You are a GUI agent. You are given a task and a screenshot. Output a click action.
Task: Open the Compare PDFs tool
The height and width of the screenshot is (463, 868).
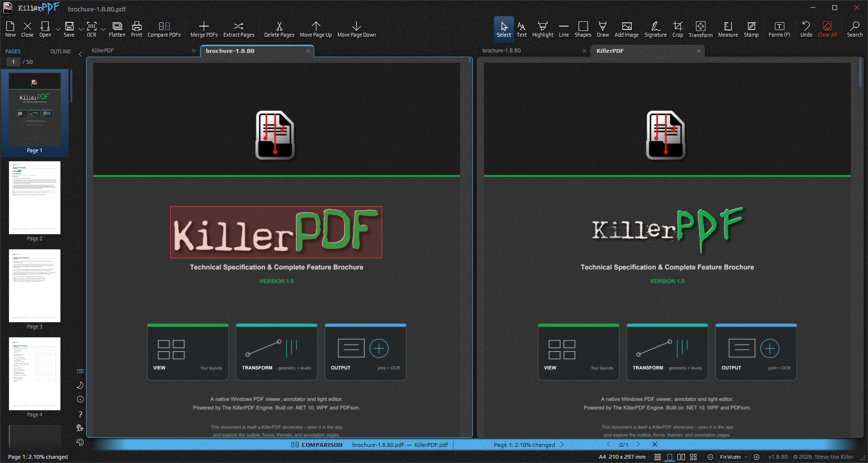(x=164, y=29)
